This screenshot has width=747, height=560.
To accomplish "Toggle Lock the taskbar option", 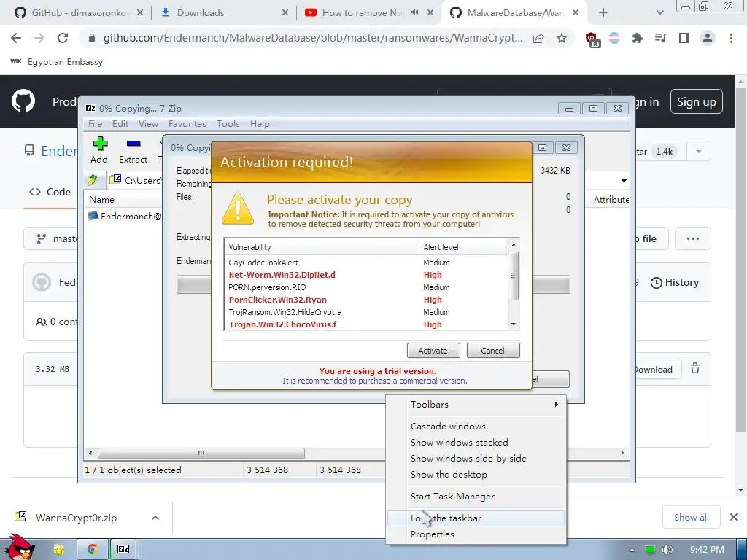I will point(476,518).
